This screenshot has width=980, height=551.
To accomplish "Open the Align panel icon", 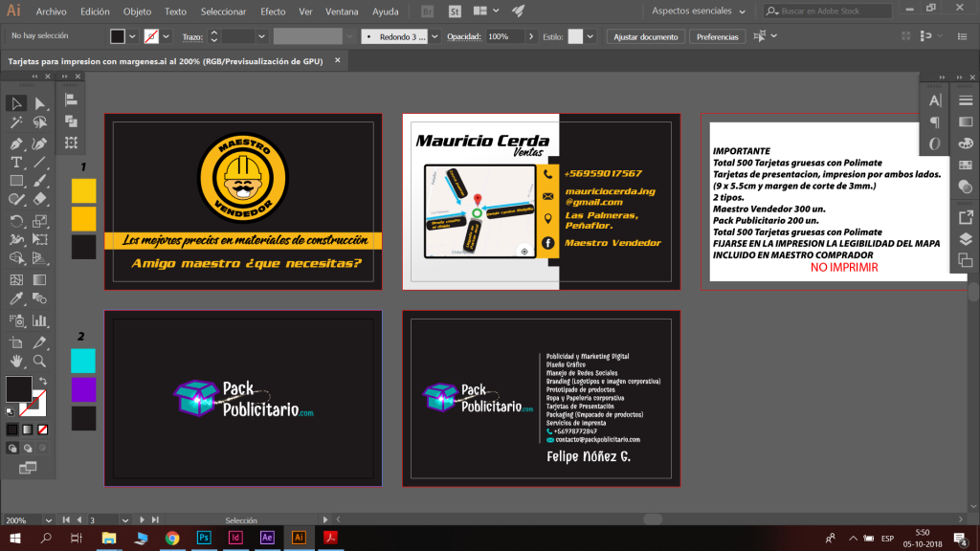I will click(x=71, y=99).
